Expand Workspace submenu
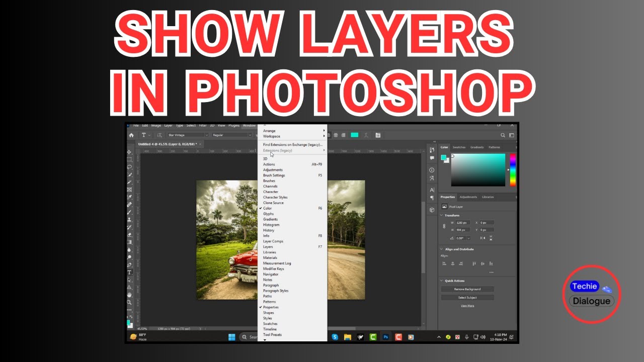The height and width of the screenshot is (362, 644). tap(292, 136)
